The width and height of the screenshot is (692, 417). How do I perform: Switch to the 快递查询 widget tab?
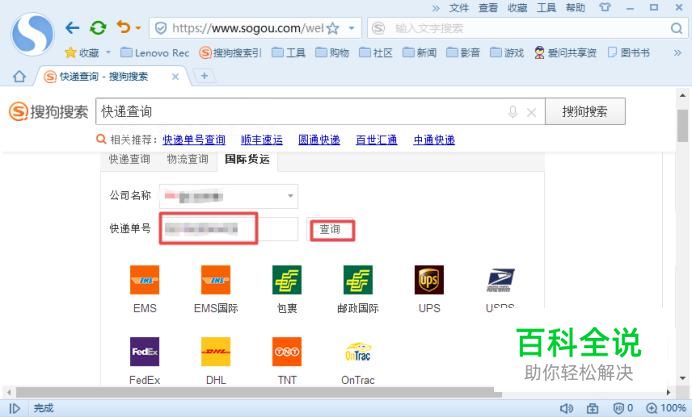(130, 159)
